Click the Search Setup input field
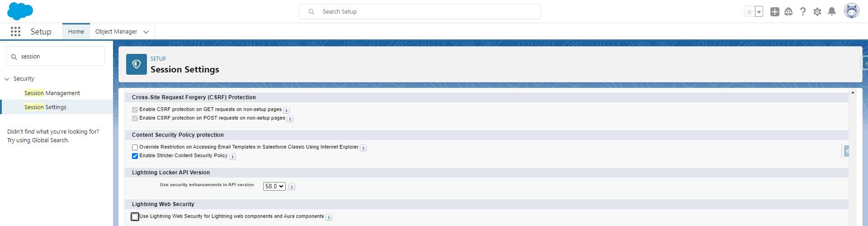Image resolution: width=868 pixels, height=226 pixels. click(x=420, y=11)
